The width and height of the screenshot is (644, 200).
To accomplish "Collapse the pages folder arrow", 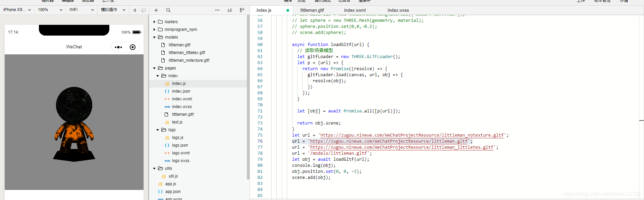I will click(154, 68).
